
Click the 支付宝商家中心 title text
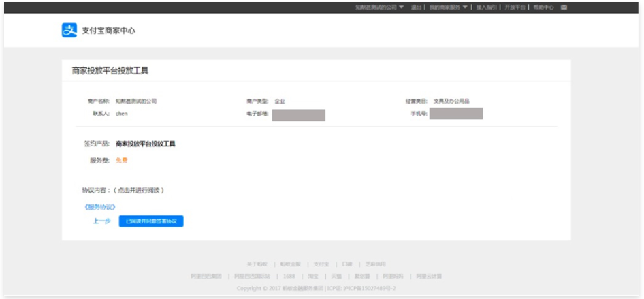(x=108, y=31)
